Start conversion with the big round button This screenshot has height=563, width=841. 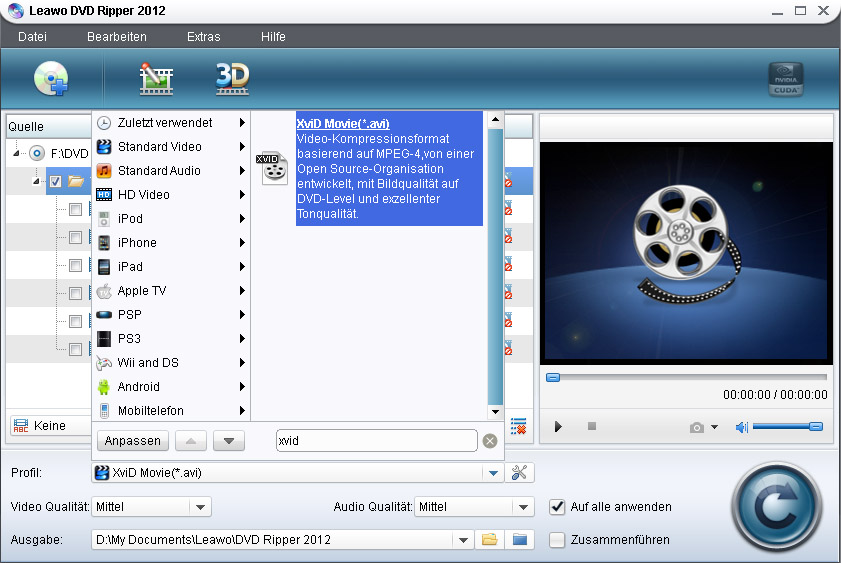point(778,508)
